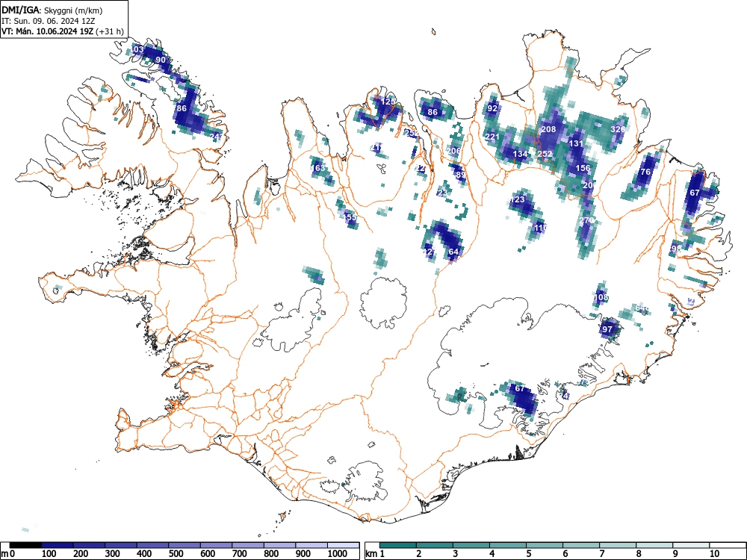
Task: Select the 700 tick label on the m legend
Action: click(x=240, y=554)
